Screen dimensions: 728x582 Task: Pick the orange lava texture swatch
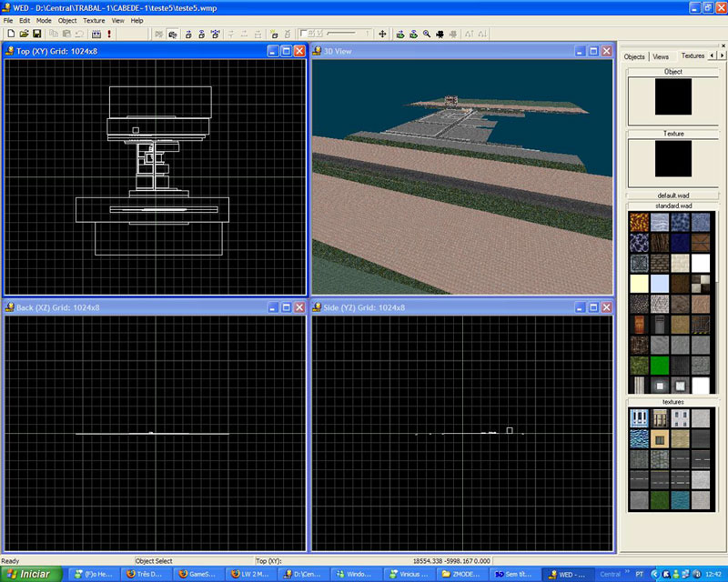[x=639, y=222]
